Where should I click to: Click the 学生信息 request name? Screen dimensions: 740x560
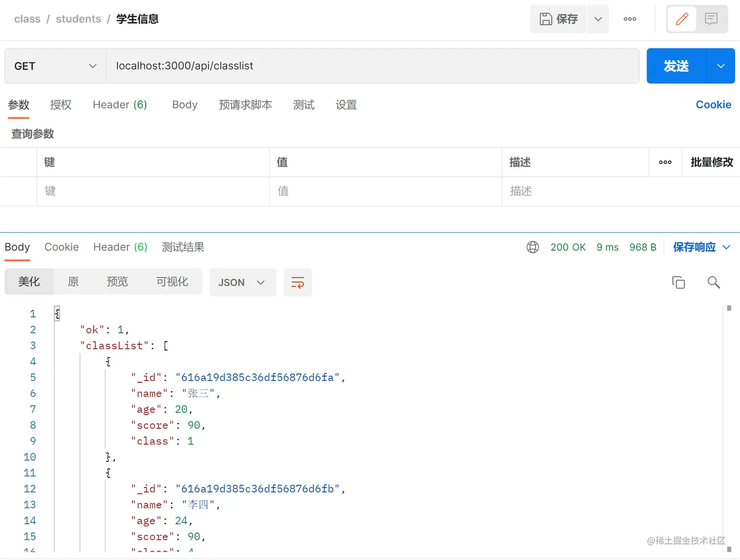point(138,19)
